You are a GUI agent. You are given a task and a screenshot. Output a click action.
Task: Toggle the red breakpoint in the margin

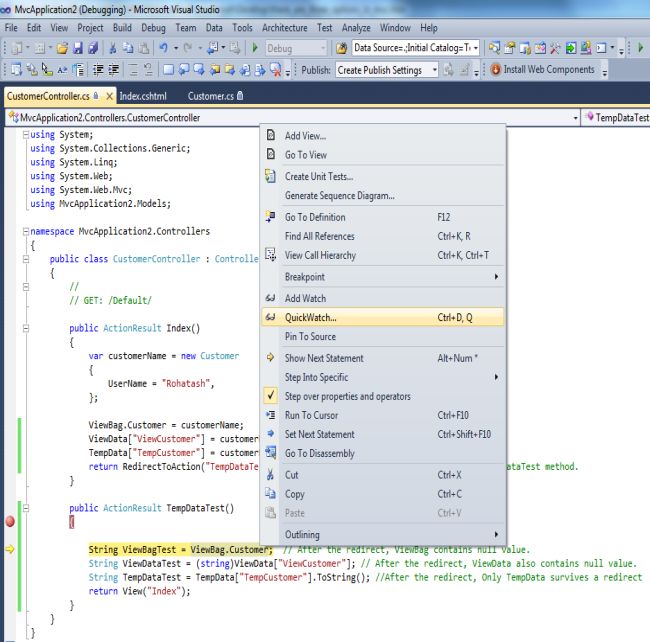(x=10, y=521)
